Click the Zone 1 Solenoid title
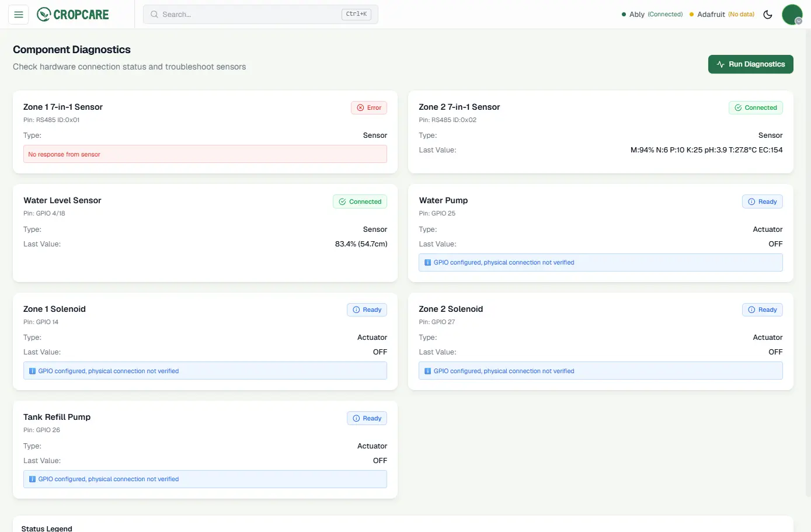The image size is (811, 532). (x=54, y=309)
